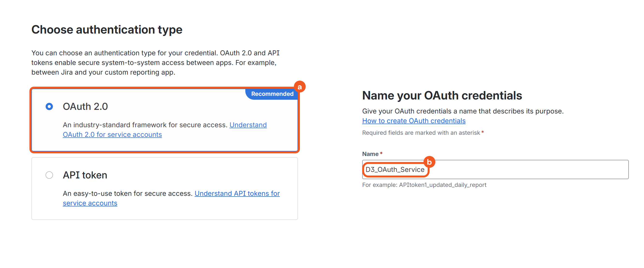
Task: Click the blue Recommended badge
Action: click(272, 94)
